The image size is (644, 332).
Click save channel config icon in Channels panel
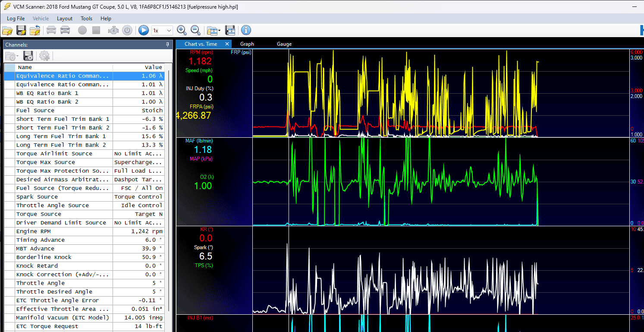point(28,56)
